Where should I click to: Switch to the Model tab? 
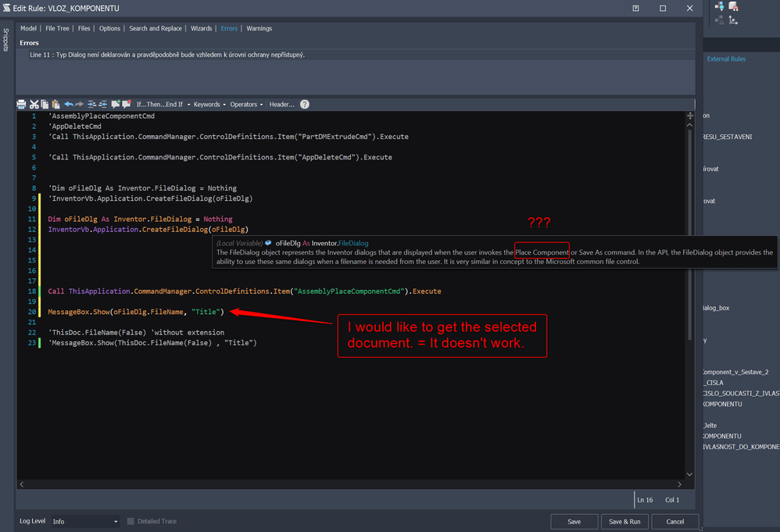pyautogui.click(x=28, y=28)
